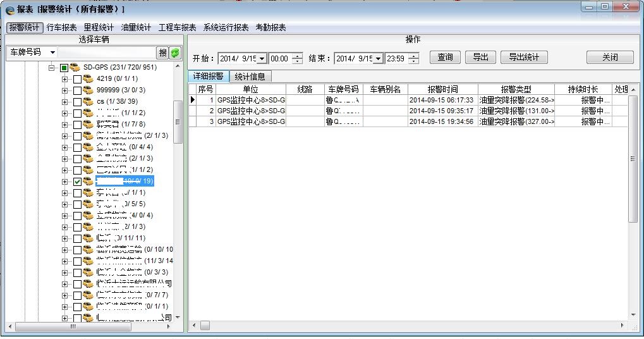
Task: Click the car icon of the cs group
Action: [x=88, y=102]
